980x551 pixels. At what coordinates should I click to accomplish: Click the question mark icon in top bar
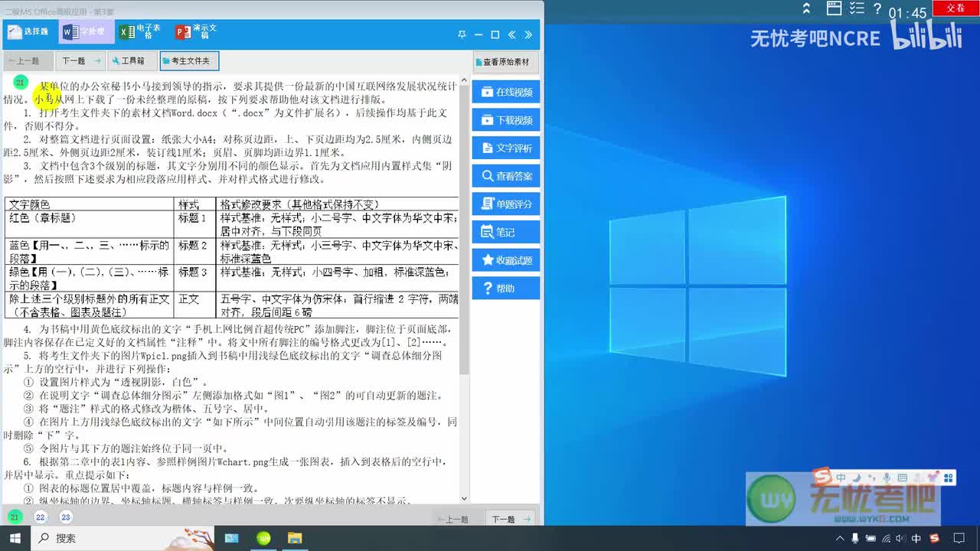[x=877, y=8]
